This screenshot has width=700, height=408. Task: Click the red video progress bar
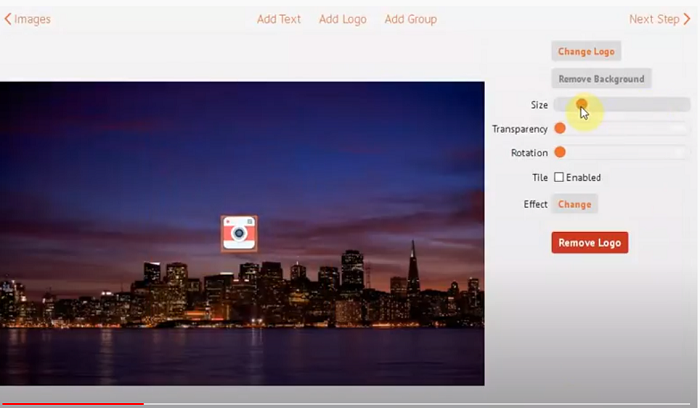point(72,404)
